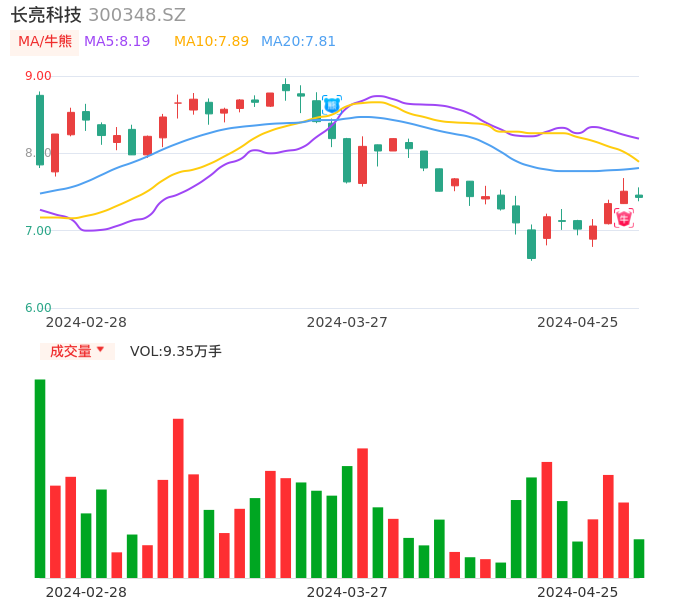This screenshot has height=606, width=686.
Task: Click 2024-02-28 date under price chart
Action: 86,322
